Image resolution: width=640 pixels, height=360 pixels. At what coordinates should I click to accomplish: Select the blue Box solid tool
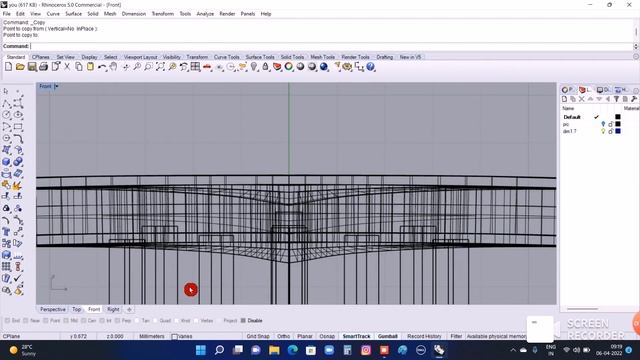(7, 162)
